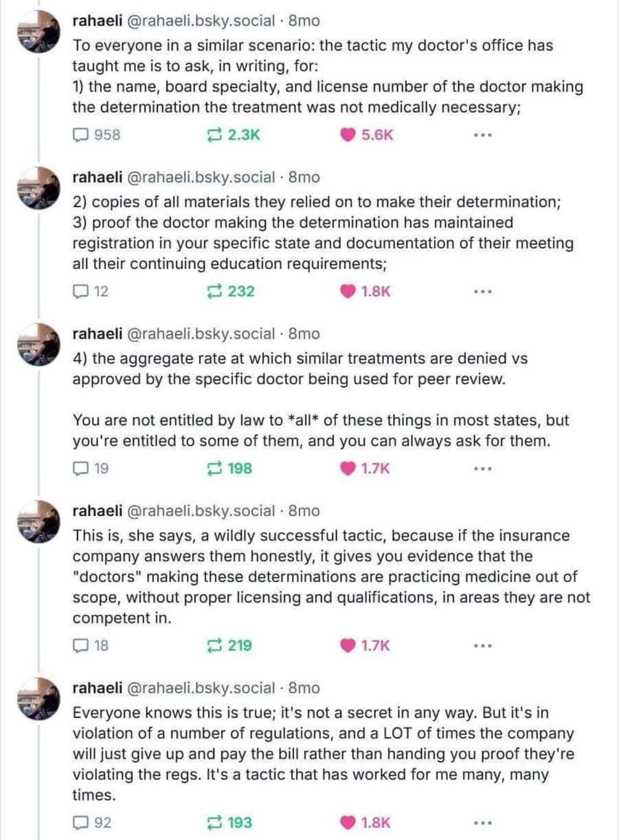The height and width of the screenshot is (840, 621).
Task: Open more options on the 5.6K-like post
Action: (x=482, y=136)
